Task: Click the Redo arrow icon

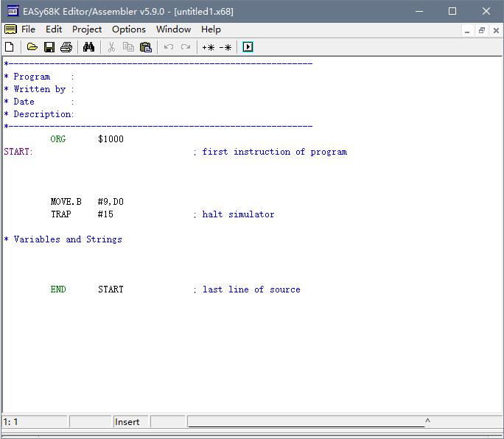Action: 186,47
